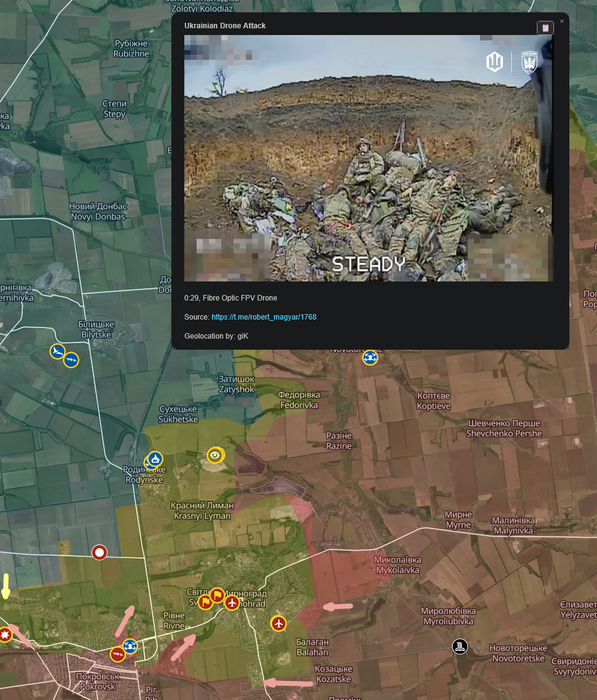Click the 'Ukrainian Drone Attack' popup title
597x700 pixels.
click(x=225, y=26)
